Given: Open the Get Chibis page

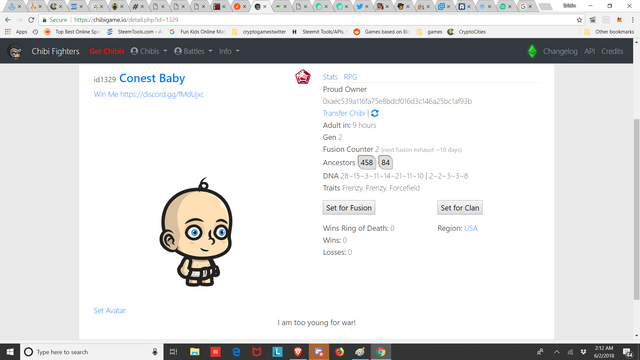Looking at the screenshot, I should click(107, 51).
